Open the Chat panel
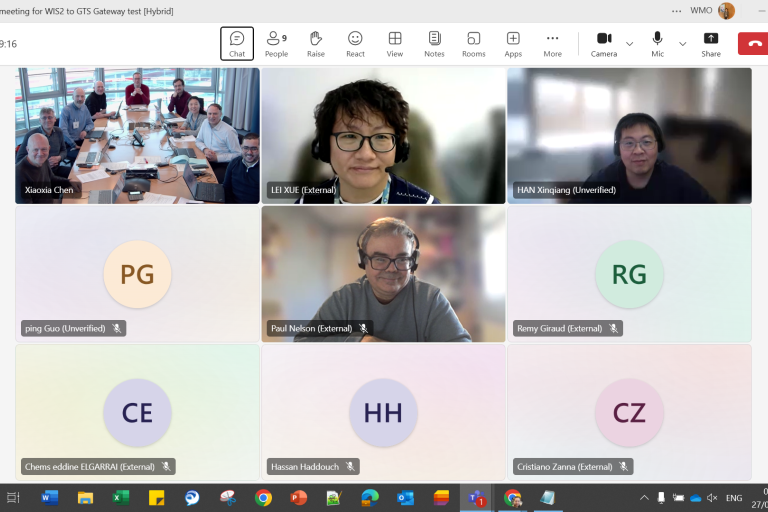This screenshot has width=768, height=512. [237, 43]
